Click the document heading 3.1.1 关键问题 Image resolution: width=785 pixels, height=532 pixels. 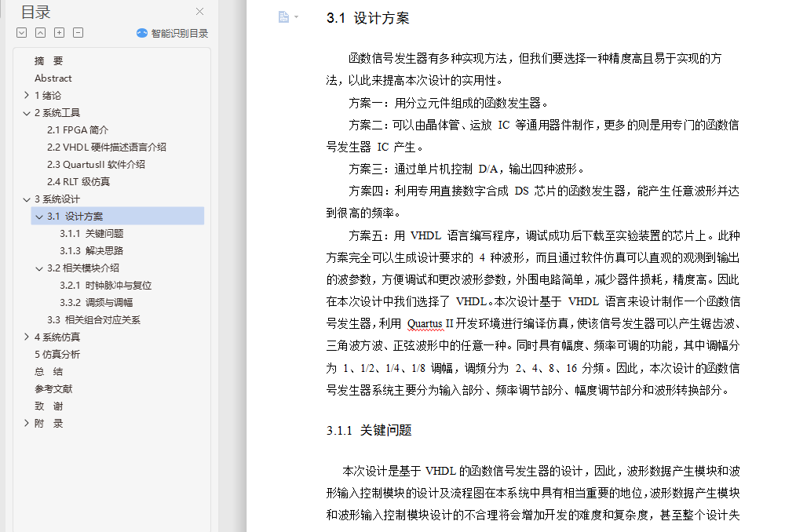click(x=369, y=431)
